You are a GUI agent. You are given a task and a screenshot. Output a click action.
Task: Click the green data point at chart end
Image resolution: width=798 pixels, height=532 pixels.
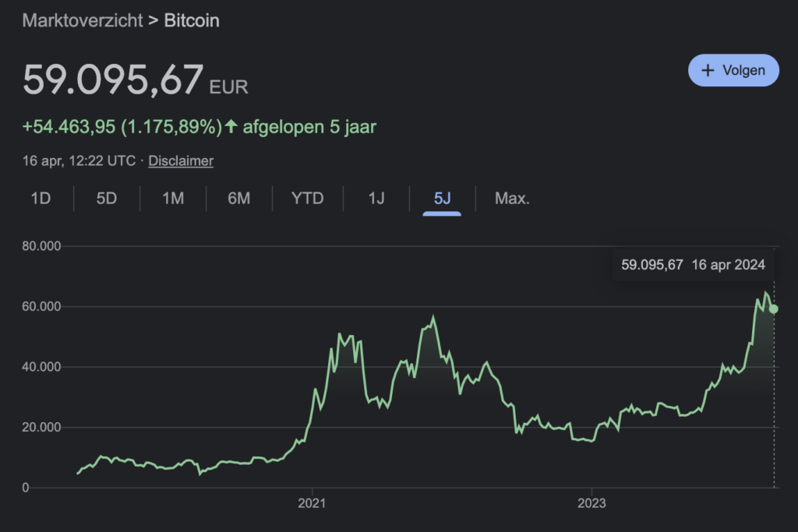(x=773, y=309)
